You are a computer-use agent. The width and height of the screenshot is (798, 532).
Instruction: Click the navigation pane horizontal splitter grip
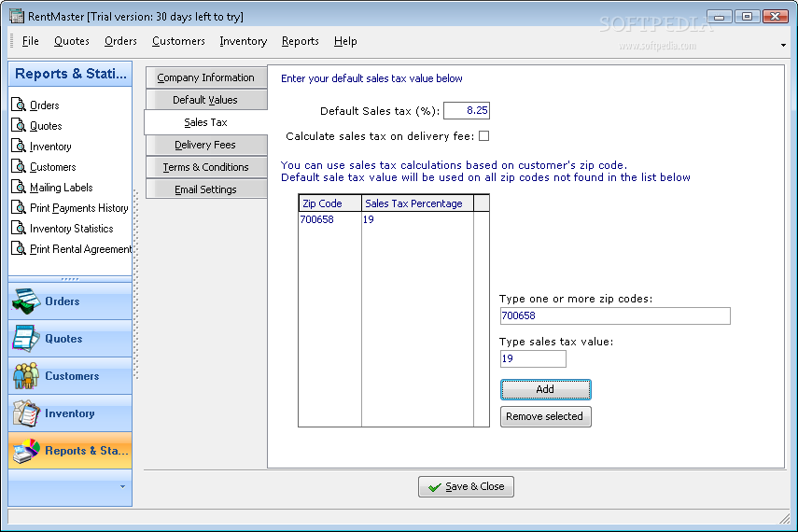(70, 279)
